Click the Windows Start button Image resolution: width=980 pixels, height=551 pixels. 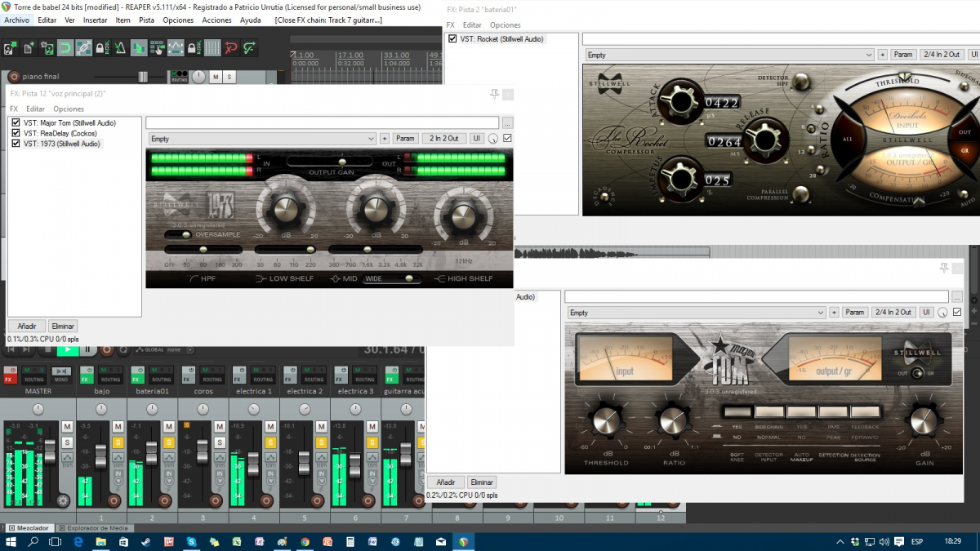pos(11,541)
